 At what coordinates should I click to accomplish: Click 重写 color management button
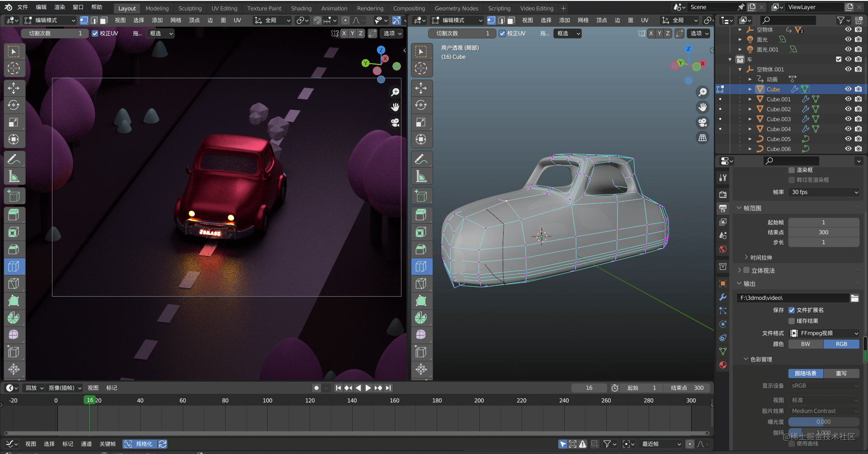pos(842,374)
